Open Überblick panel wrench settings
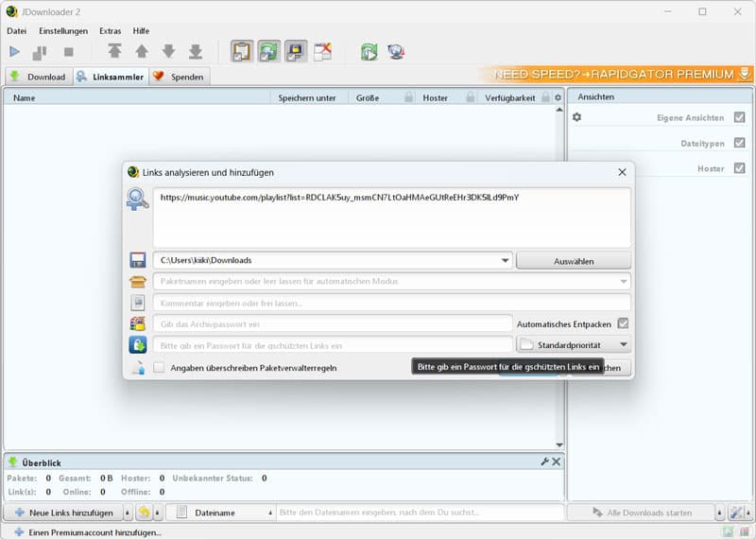This screenshot has width=756, height=540. coord(544,462)
